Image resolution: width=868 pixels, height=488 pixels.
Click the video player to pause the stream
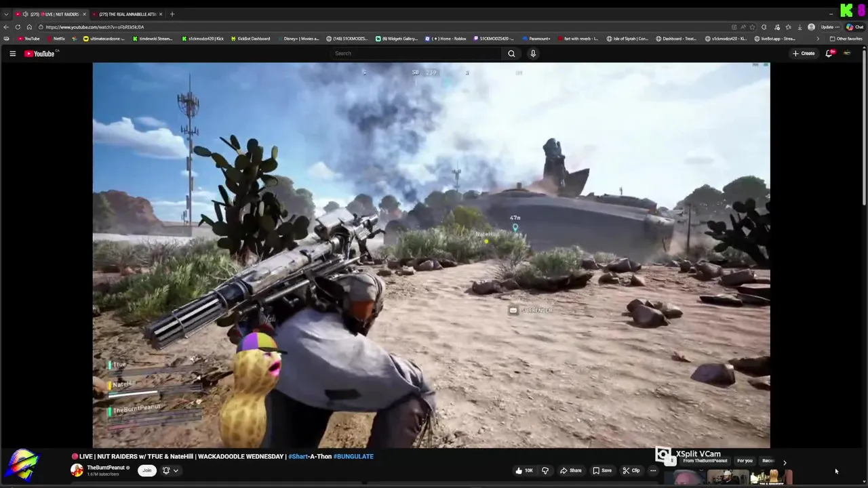coord(431,255)
